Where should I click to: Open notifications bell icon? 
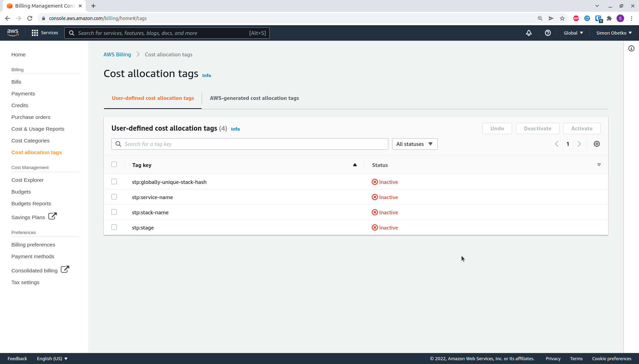[x=529, y=33]
